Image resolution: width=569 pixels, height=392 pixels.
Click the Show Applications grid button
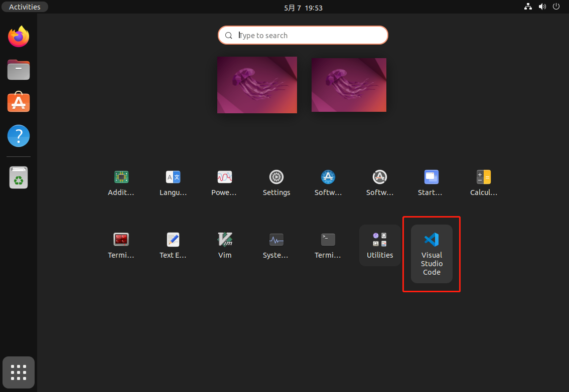[19, 372]
